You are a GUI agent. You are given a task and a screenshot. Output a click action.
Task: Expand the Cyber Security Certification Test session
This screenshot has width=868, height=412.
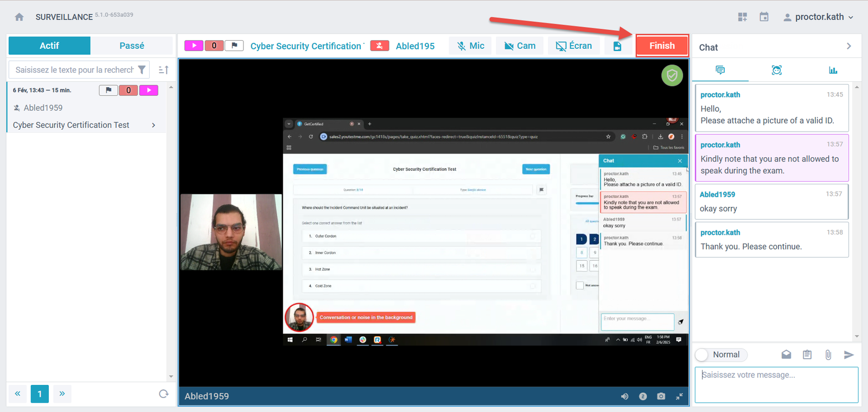(154, 125)
